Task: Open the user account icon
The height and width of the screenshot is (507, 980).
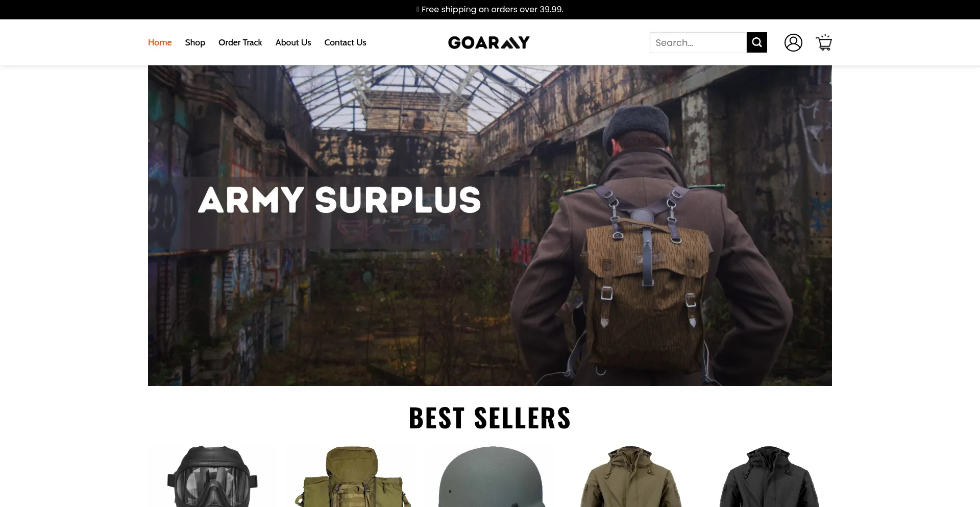Action: 793,42
